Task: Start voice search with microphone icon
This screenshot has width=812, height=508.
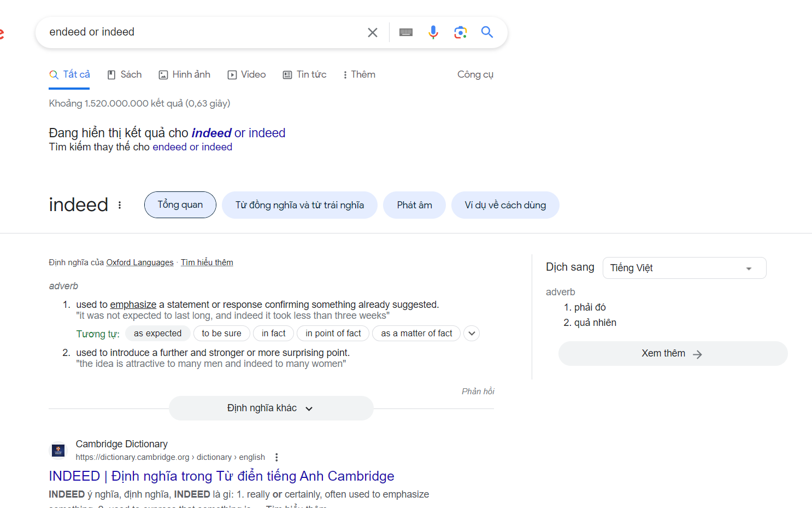Action: pos(433,32)
